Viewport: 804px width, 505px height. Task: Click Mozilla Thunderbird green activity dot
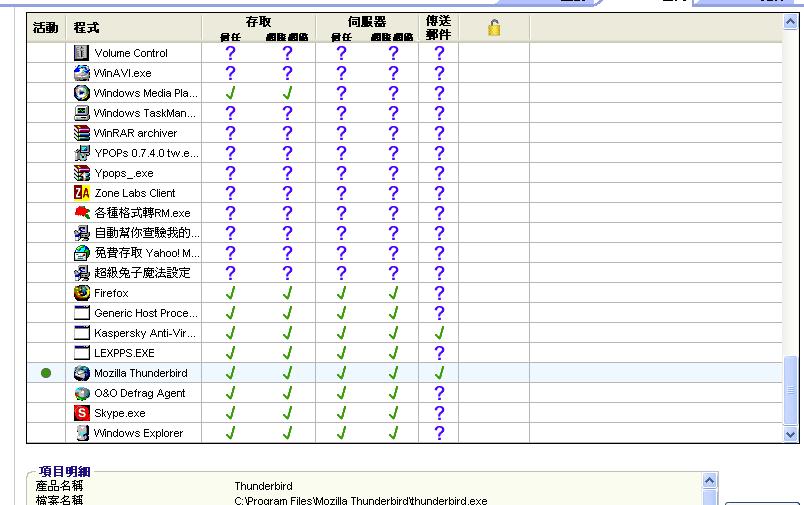(46, 373)
